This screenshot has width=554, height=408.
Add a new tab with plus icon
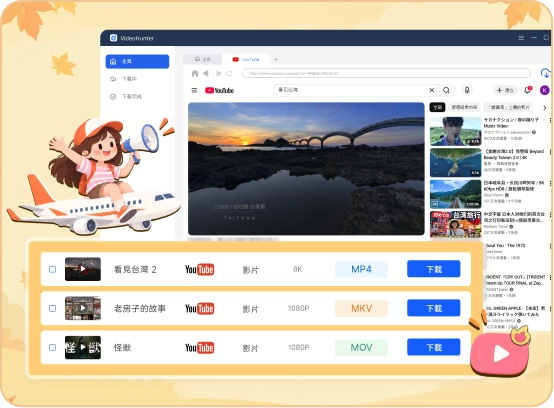276,59
